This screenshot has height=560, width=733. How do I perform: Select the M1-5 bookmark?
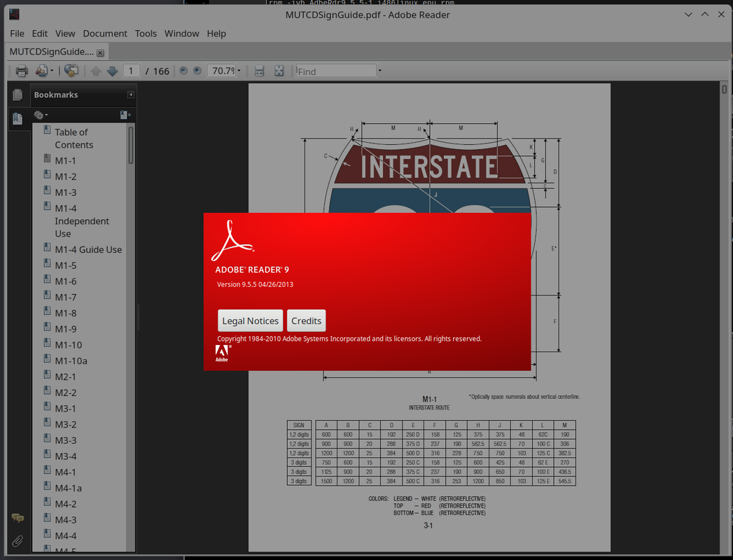point(65,265)
